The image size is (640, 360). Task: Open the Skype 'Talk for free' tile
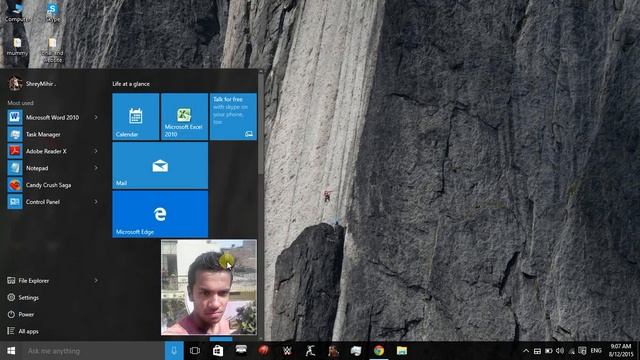233,117
